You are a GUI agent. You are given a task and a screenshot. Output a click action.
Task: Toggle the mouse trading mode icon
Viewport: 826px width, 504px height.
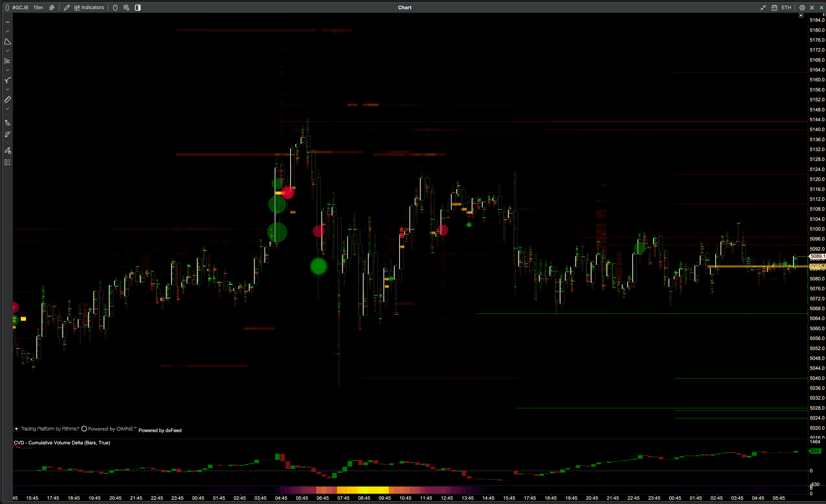coord(115,7)
